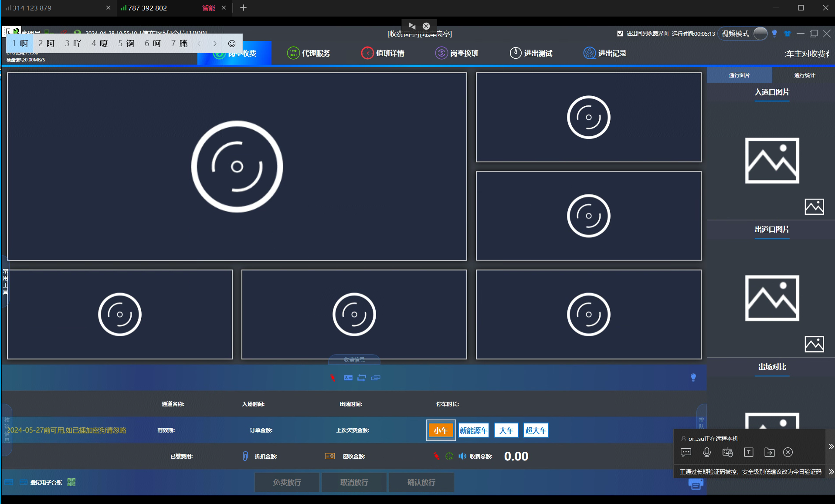
Task: Open the 值班详情 section
Action: (x=383, y=53)
